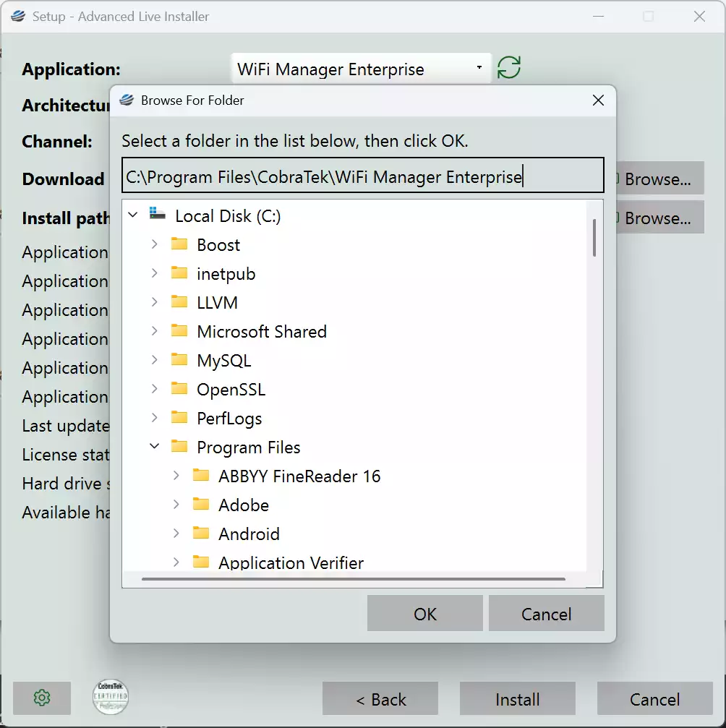Select the Android folder name
This screenshot has width=726, height=728.
point(249,534)
